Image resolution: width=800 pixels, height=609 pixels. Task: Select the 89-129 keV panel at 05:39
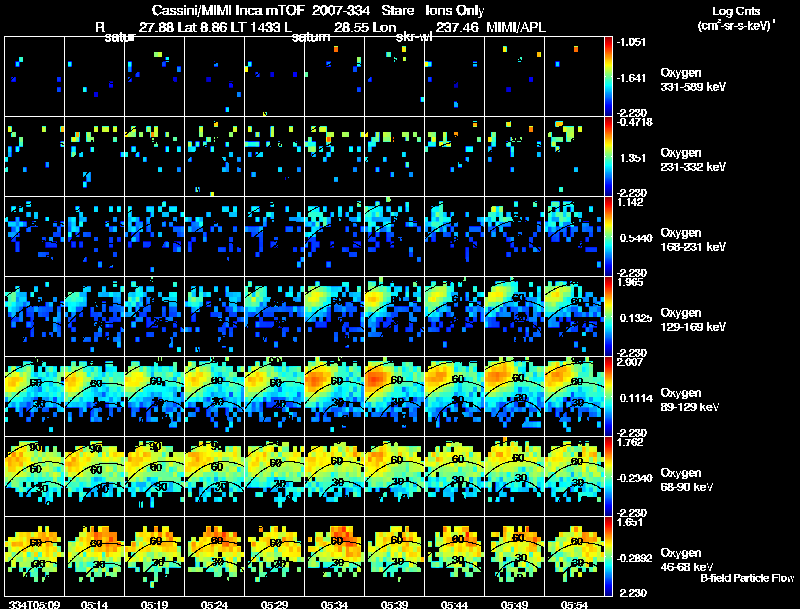click(x=395, y=396)
